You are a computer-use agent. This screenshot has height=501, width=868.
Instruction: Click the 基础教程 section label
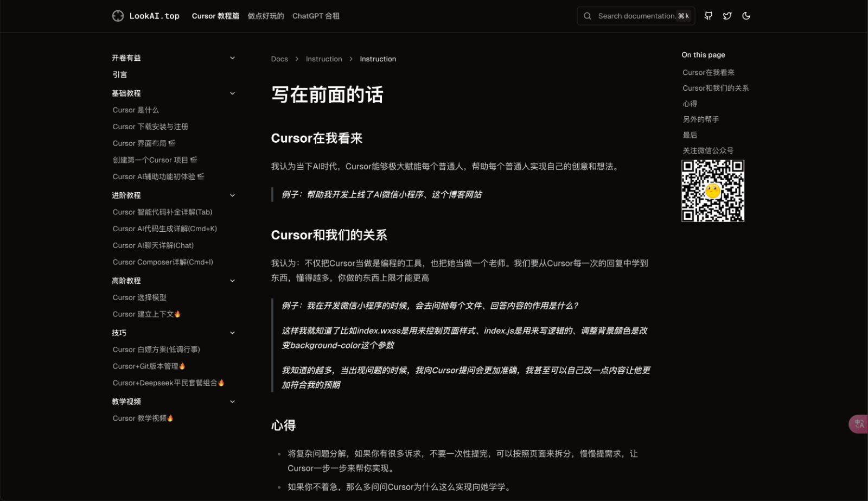[126, 93]
